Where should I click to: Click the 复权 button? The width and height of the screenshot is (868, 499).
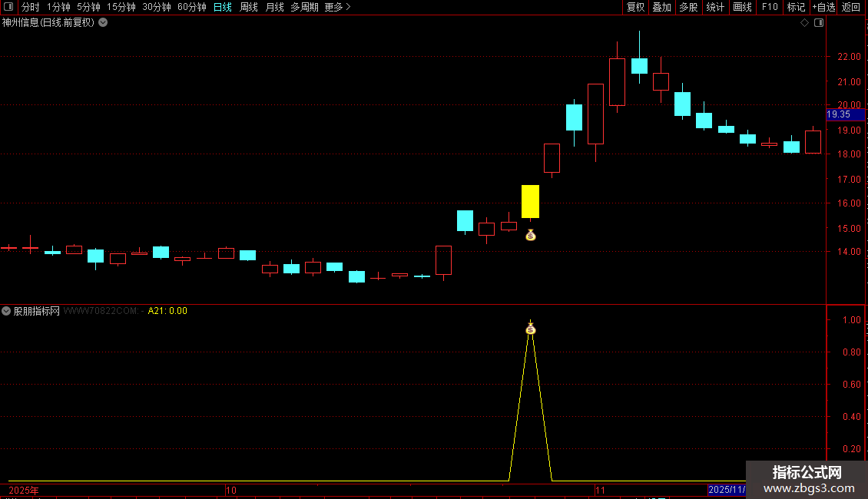[x=635, y=7]
